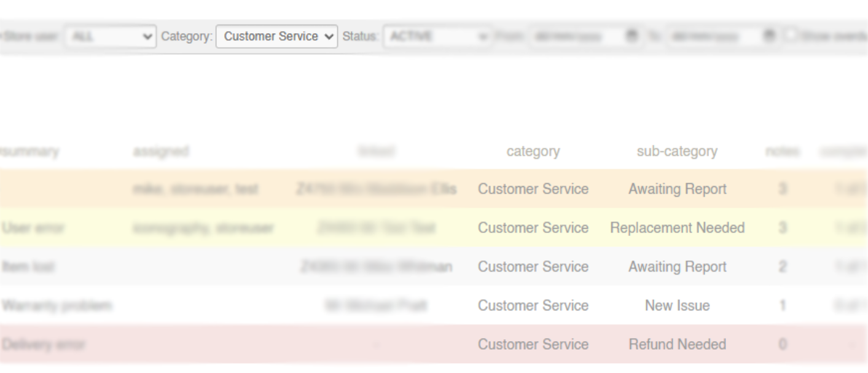The image size is (868, 373).
Task: Open the Store user dropdown
Action: click(x=109, y=36)
